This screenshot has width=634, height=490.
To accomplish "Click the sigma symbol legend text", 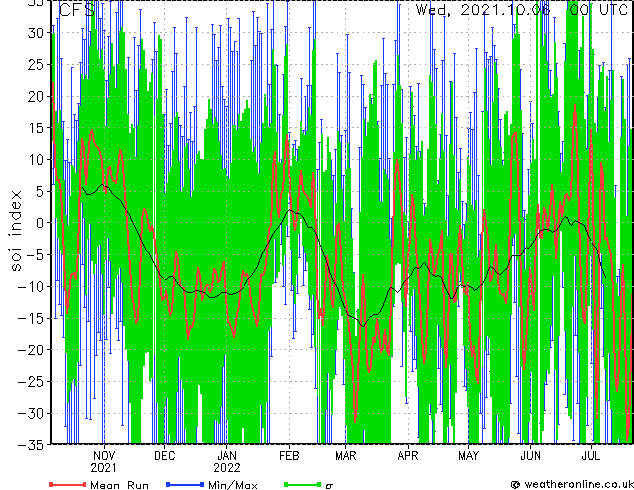I will [329, 486].
